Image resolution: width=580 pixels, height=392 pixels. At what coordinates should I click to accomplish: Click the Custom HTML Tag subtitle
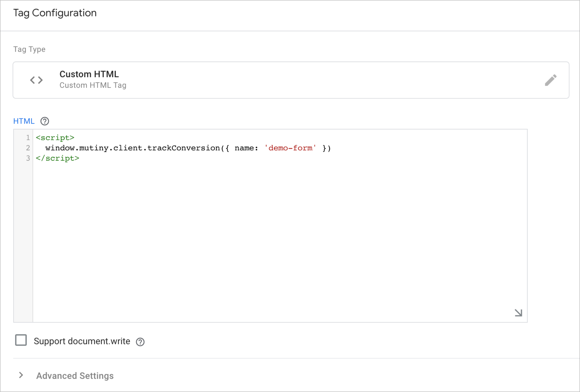click(x=93, y=85)
